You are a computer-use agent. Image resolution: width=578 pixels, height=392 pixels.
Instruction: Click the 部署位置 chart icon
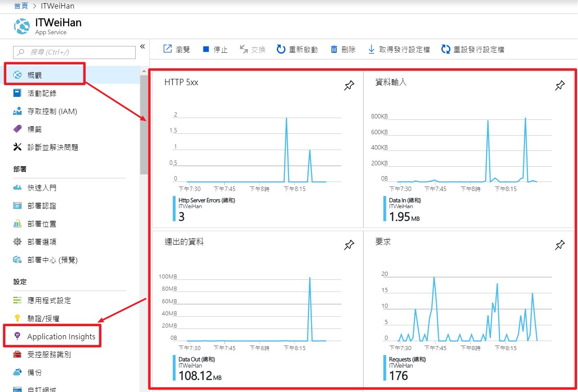[x=17, y=224]
